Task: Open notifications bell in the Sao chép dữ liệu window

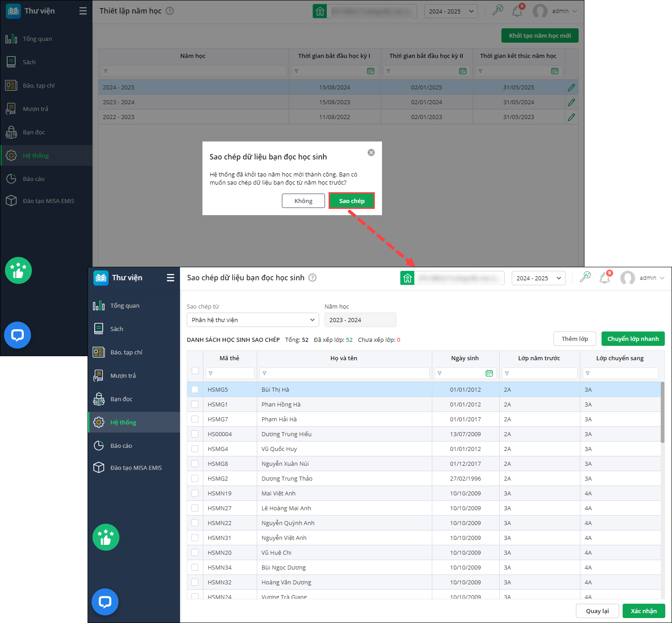Action: tap(605, 278)
